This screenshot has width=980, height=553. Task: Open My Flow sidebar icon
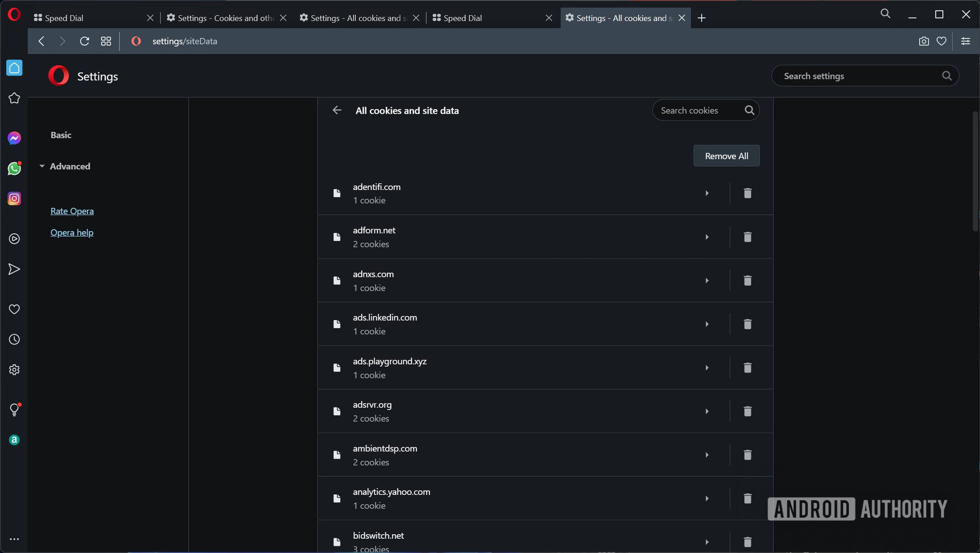pos(14,269)
